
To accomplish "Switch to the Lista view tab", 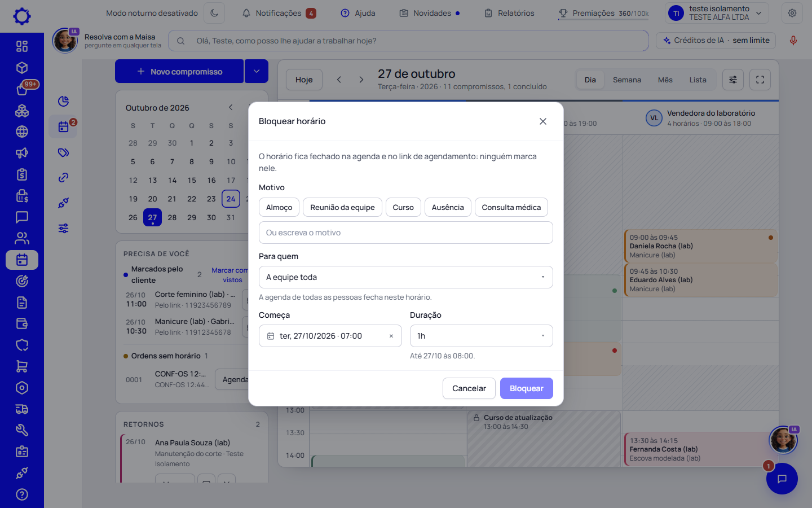I will point(698,80).
